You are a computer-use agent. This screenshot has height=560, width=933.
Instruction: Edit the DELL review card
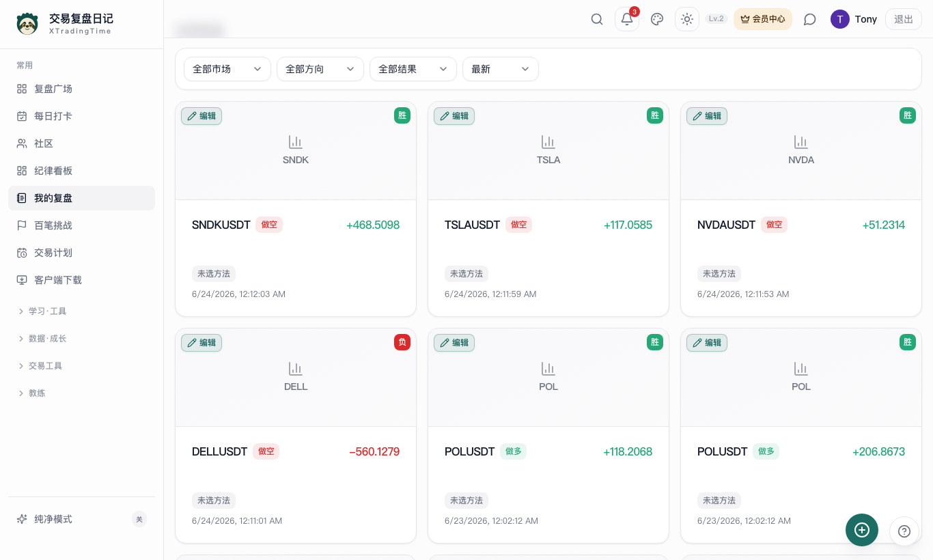tap(201, 343)
